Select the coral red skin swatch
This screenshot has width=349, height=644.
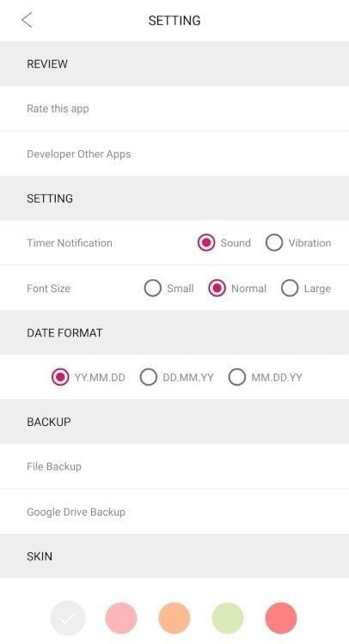click(x=281, y=617)
